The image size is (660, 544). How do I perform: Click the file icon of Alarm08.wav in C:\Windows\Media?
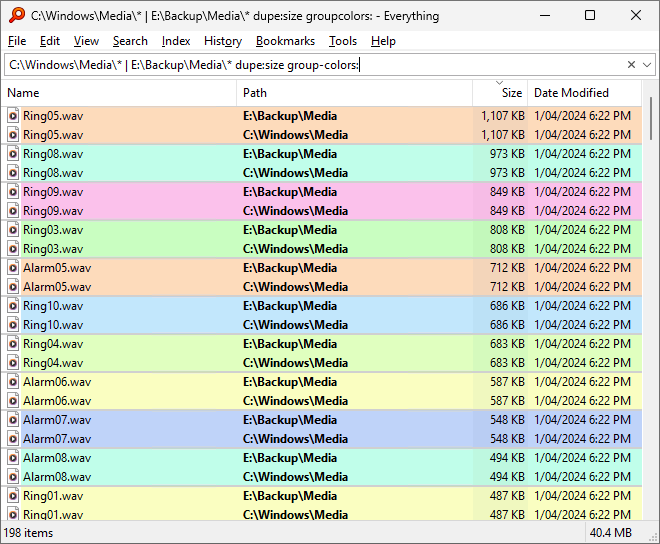[13, 477]
